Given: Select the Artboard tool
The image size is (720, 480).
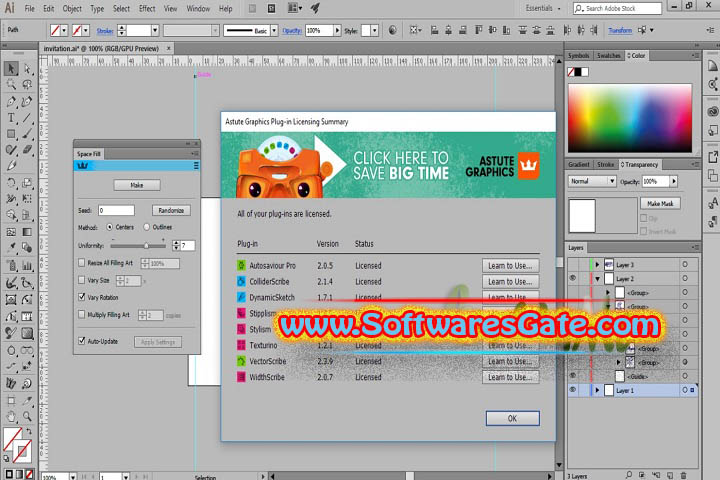Looking at the screenshot, I should (11, 400).
